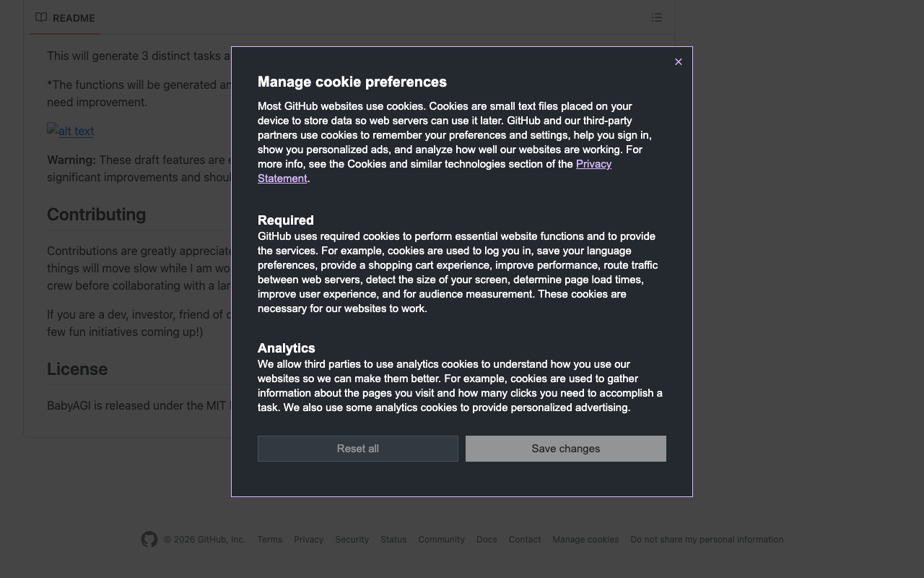Click the README book icon

41,17
